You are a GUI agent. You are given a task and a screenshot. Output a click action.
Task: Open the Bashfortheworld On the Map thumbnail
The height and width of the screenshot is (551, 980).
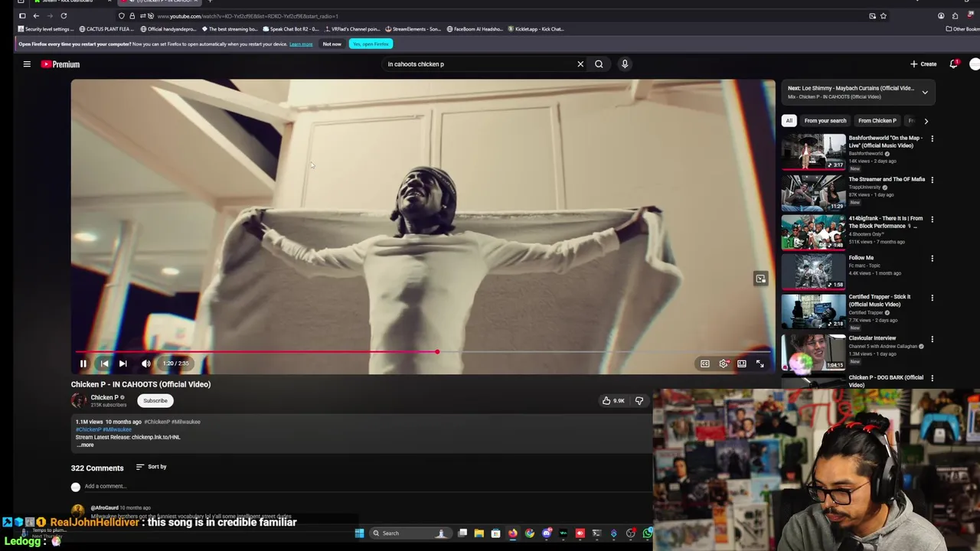(813, 152)
